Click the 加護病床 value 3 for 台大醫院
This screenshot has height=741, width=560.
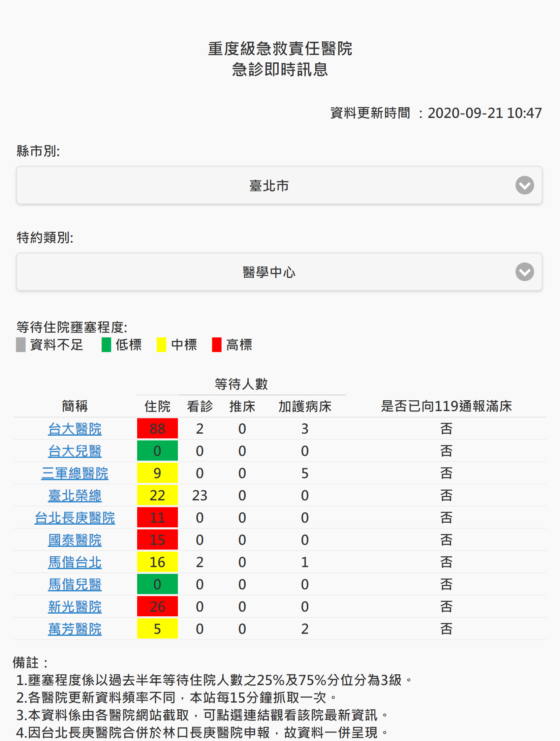click(305, 429)
